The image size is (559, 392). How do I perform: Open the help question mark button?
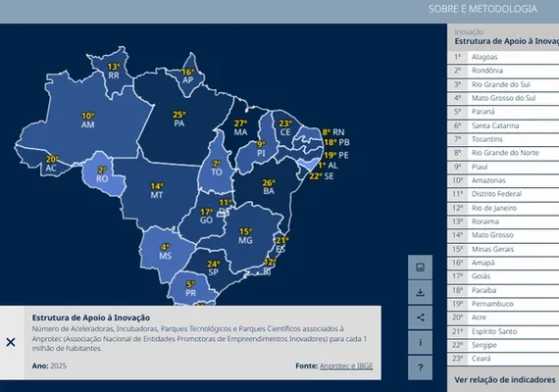click(x=420, y=367)
